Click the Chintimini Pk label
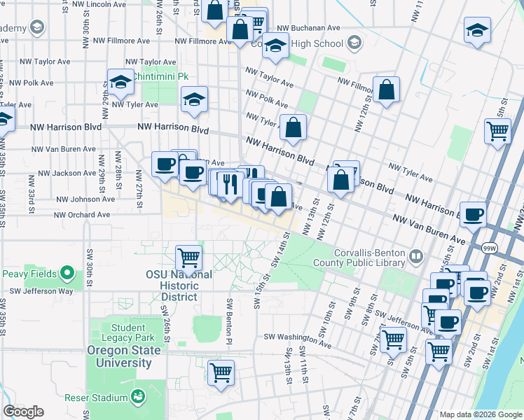Viewport: 524px width, 420px height. [160, 76]
